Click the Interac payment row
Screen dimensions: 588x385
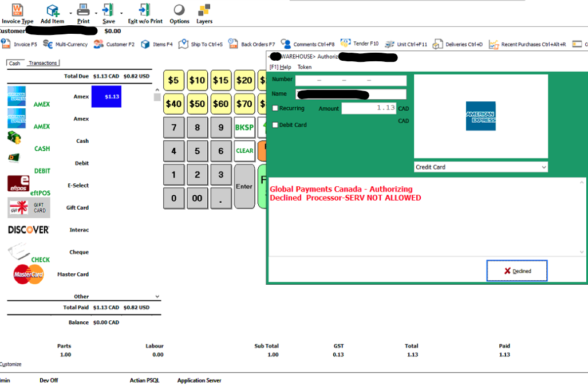[x=79, y=230]
